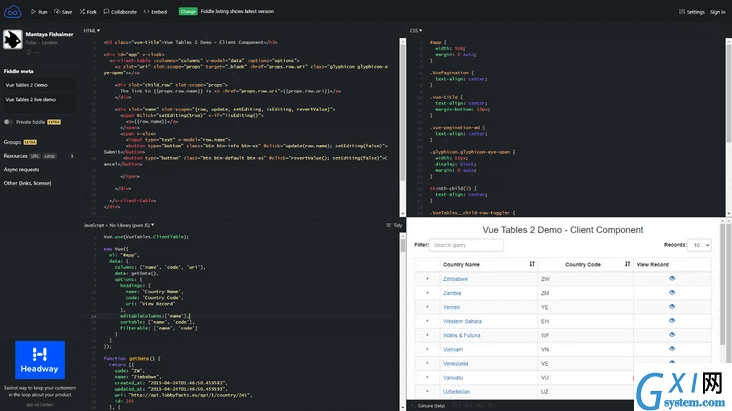Click the cdnjs tag beside Resources
Image resolution: width=732 pixels, height=411 pixels.
click(49, 156)
